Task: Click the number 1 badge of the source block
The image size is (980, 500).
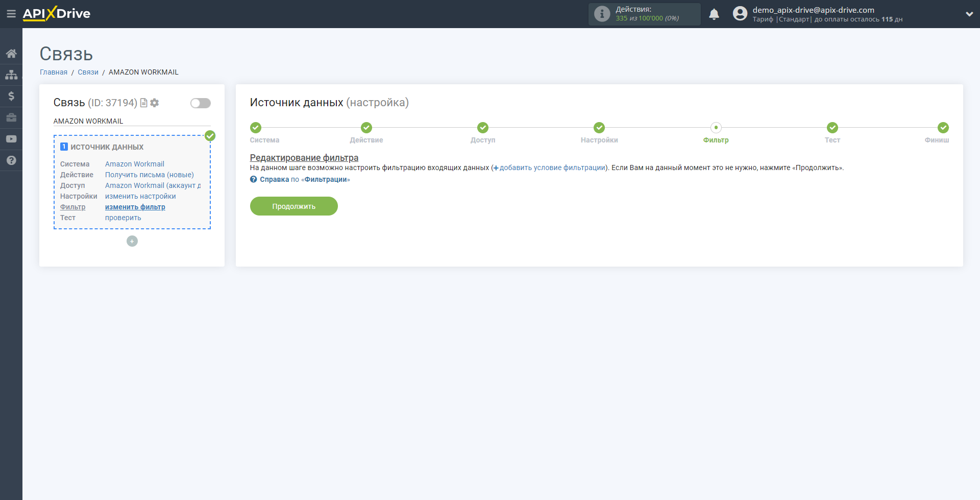Action: click(64, 147)
